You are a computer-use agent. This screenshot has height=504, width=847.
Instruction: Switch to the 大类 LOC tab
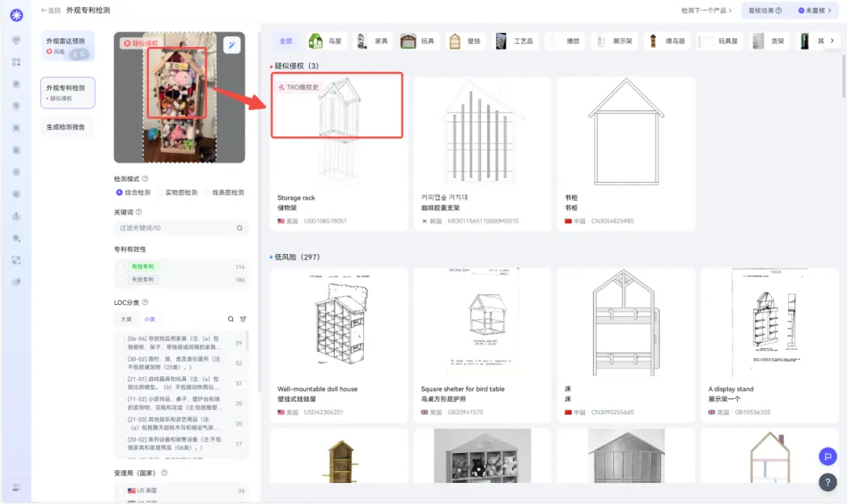point(125,319)
